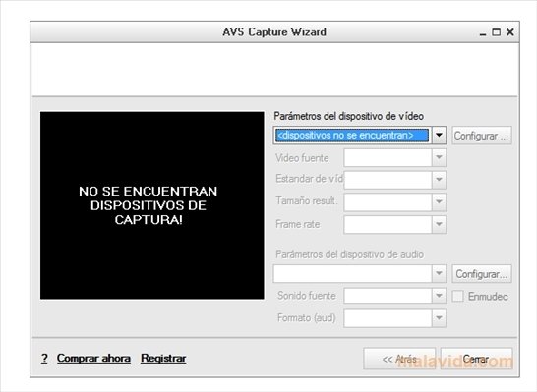Screen dimensions: 537x392
Task: Click the Parámetros del dispositivo de vídeo label
Action: point(348,116)
